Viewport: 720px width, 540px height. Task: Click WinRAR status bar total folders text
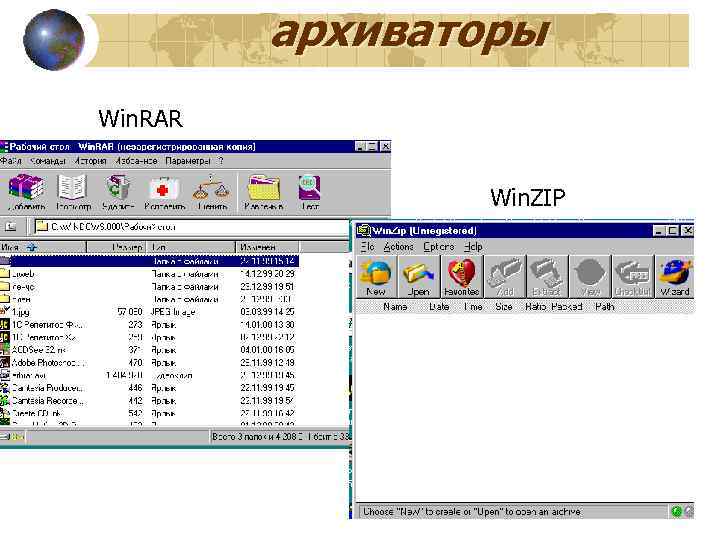281,436
